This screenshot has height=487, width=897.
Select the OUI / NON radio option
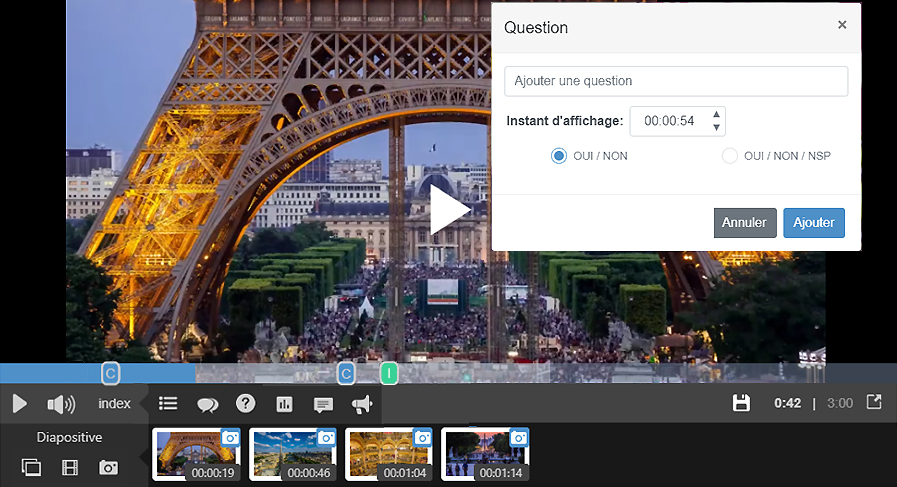click(559, 156)
